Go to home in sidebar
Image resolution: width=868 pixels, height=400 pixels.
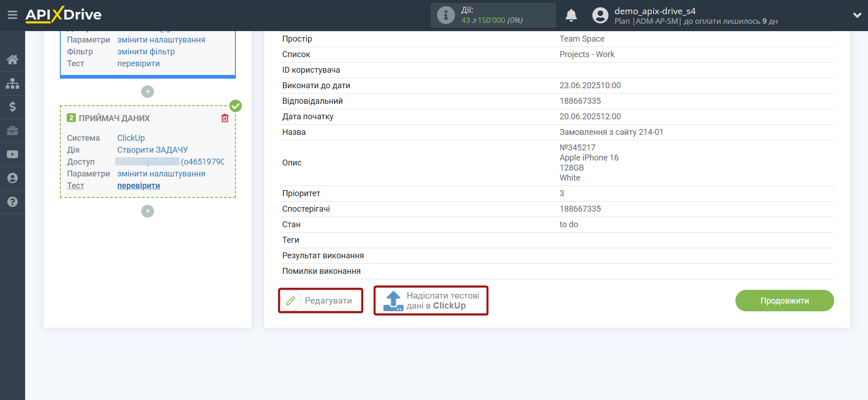tap(12, 59)
